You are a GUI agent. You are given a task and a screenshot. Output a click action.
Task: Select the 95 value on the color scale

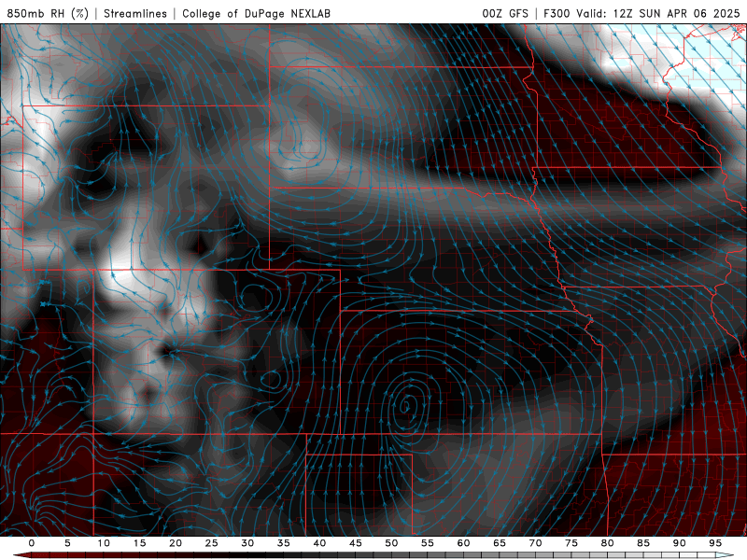[715, 543]
